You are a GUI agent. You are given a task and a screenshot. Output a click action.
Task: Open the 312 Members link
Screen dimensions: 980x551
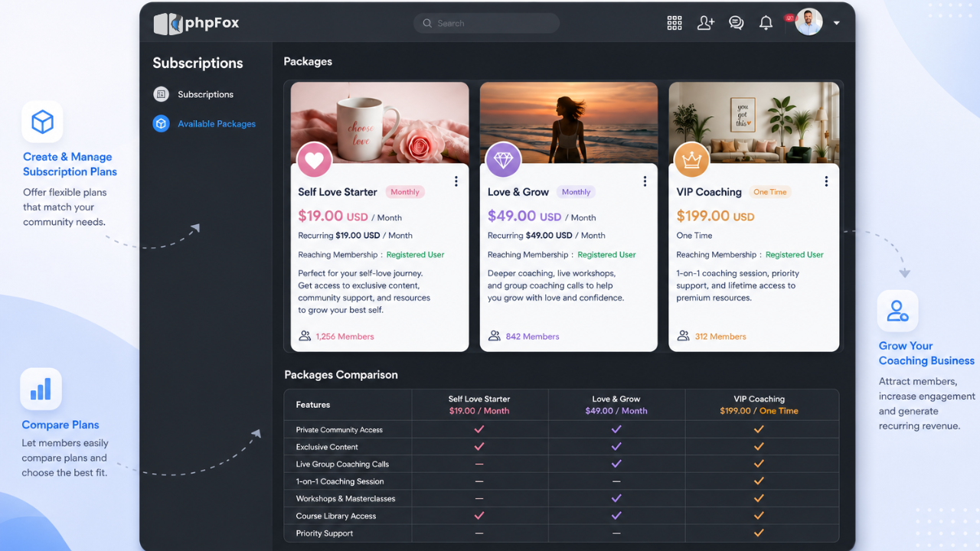coord(720,336)
